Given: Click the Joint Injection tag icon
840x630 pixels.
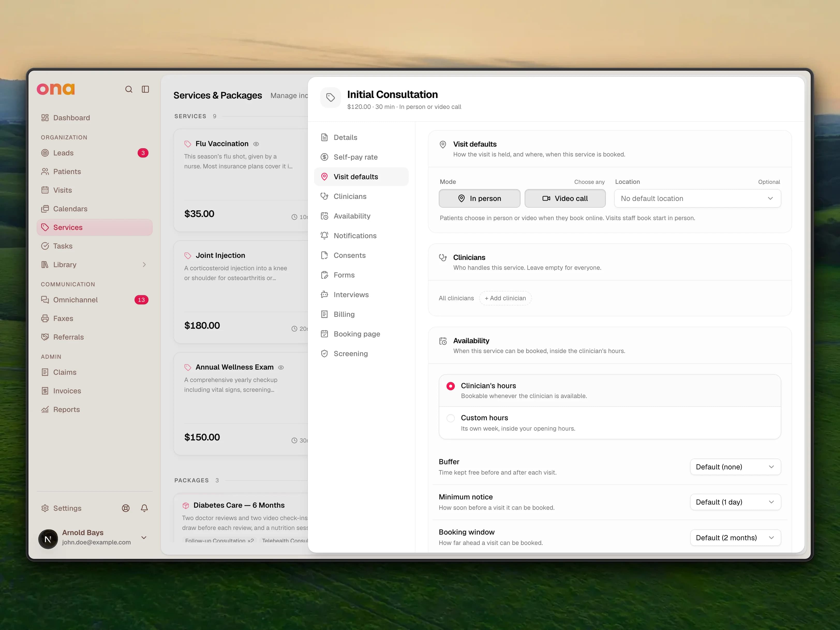Looking at the screenshot, I should (188, 256).
